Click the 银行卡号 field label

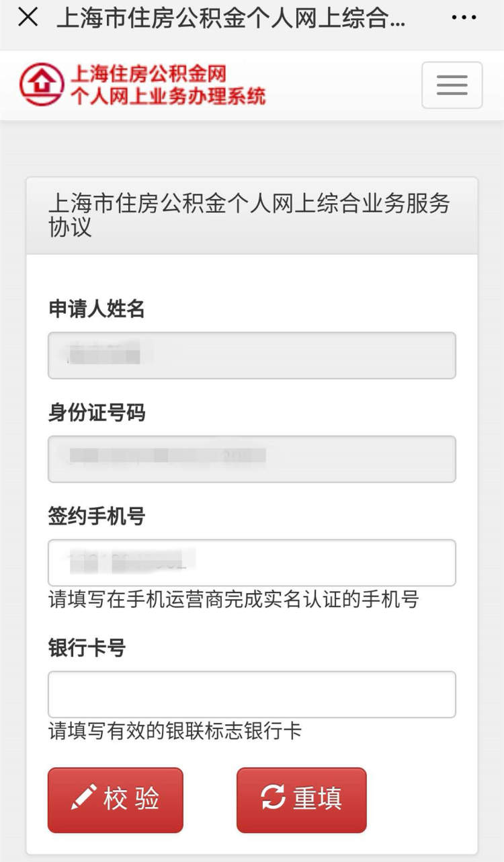(x=87, y=648)
